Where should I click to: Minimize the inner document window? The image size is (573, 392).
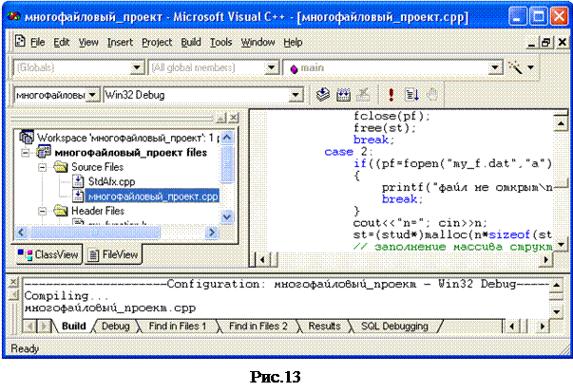532,43
